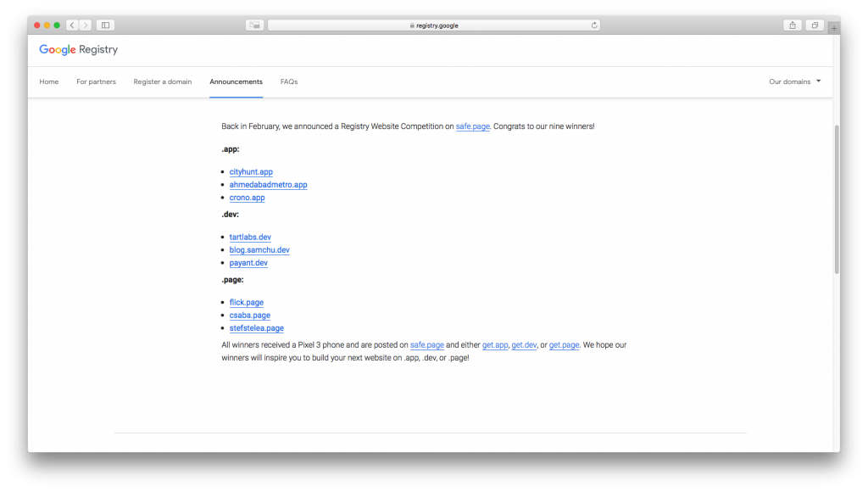Switch to Register a domain tab

pyautogui.click(x=162, y=81)
